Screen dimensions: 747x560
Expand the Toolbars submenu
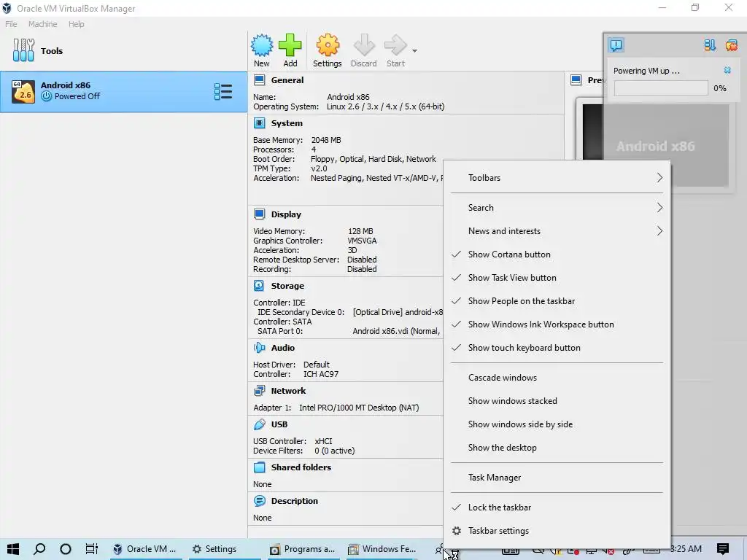pos(557,178)
